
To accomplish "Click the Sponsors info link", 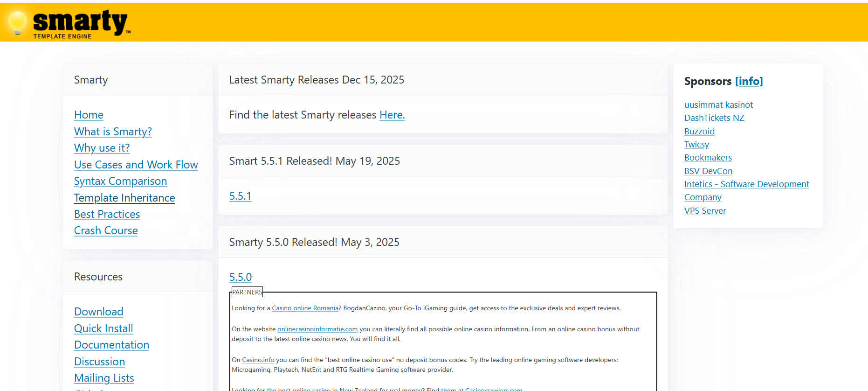I will (x=749, y=81).
